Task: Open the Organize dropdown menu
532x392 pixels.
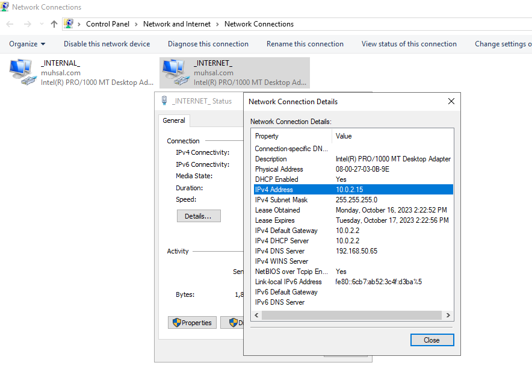Action: tap(27, 44)
